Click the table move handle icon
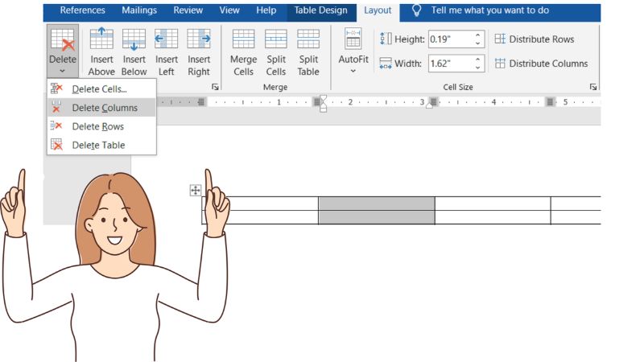 coord(195,191)
